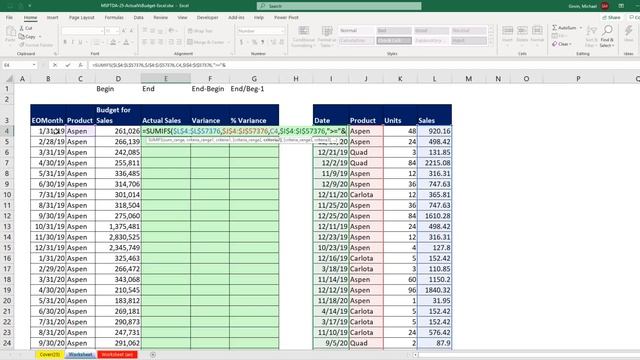Open the Font Color swatch
Viewport: 640px width, 360px height.
click(x=126, y=42)
